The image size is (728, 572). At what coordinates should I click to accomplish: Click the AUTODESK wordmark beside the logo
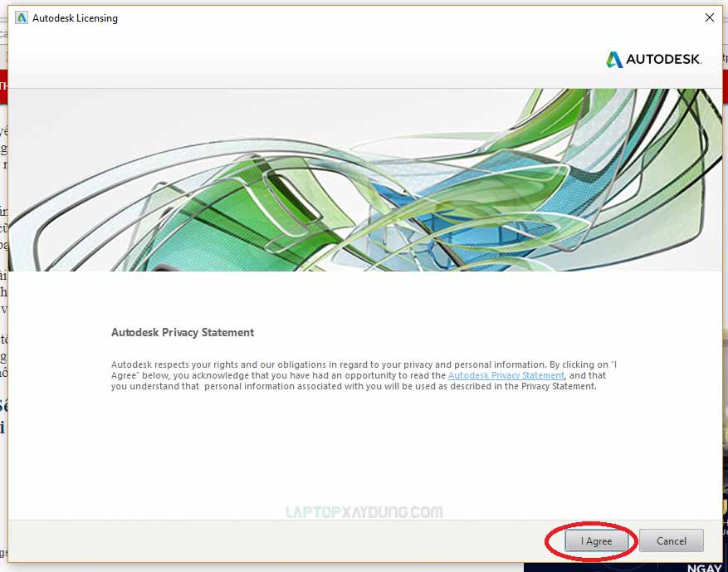click(664, 59)
